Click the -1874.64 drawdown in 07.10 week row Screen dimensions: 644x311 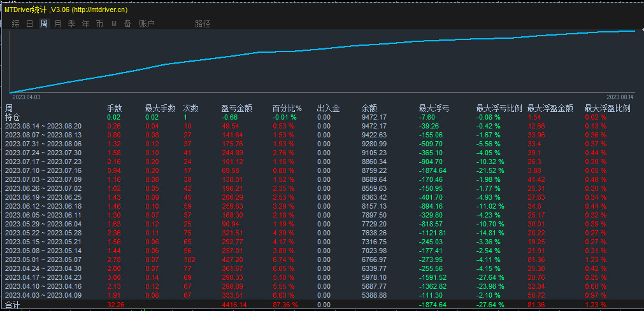[x=433, y=170]
